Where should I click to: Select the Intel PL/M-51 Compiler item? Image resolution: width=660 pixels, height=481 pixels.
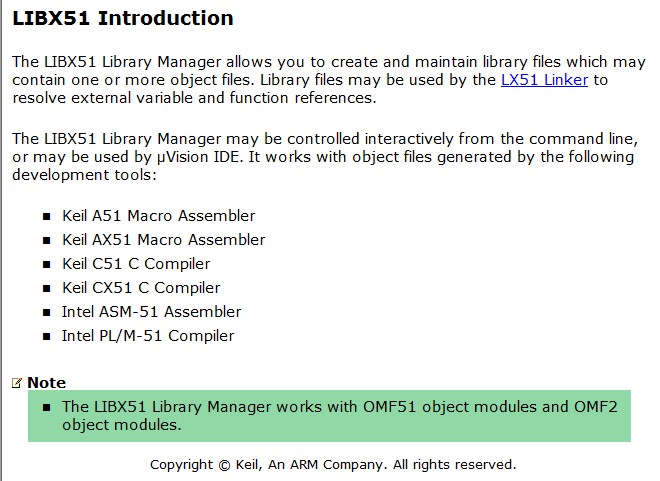click(x=148, y=336)
